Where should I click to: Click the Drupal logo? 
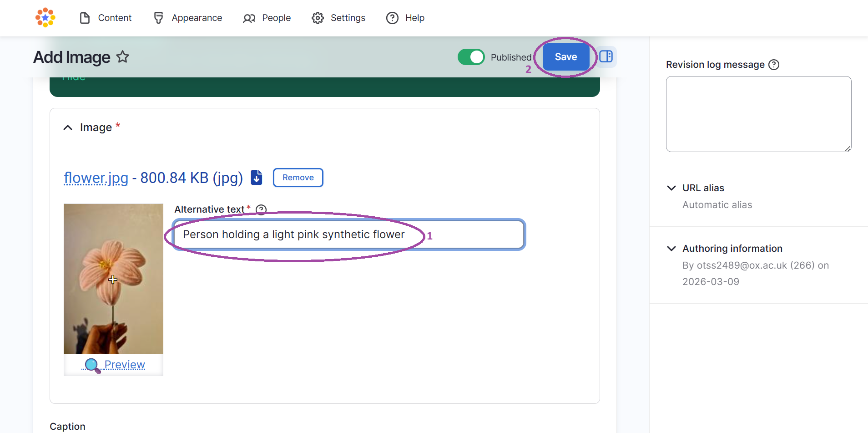(45, 18)
